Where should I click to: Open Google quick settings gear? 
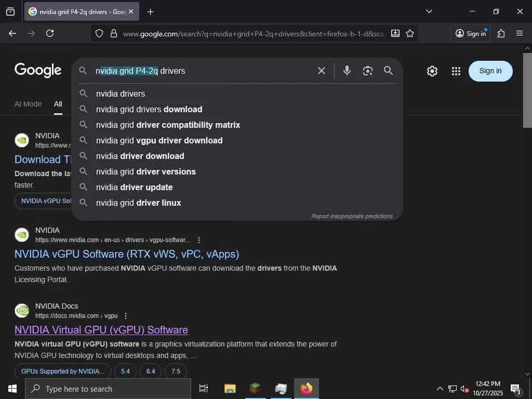point(432,71)
